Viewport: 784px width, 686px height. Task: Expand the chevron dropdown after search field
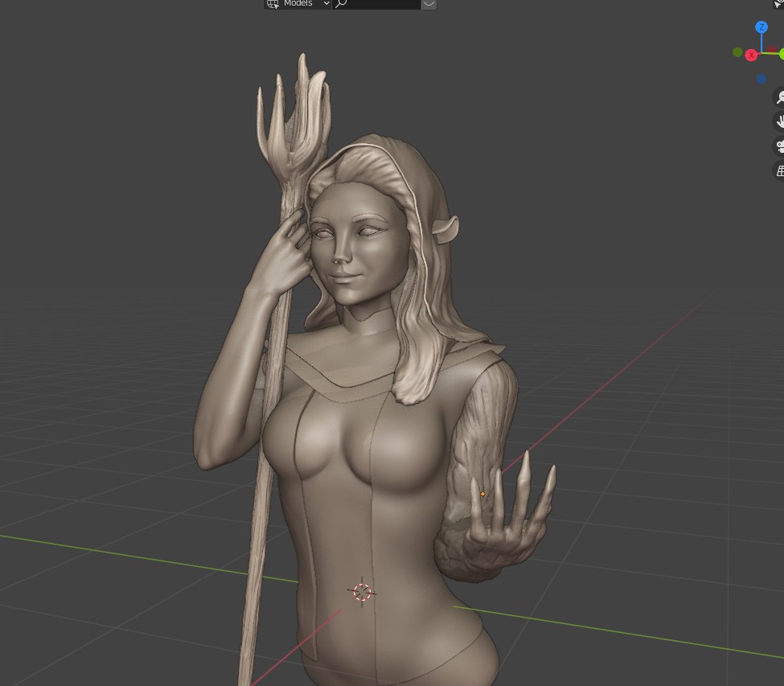429,4
